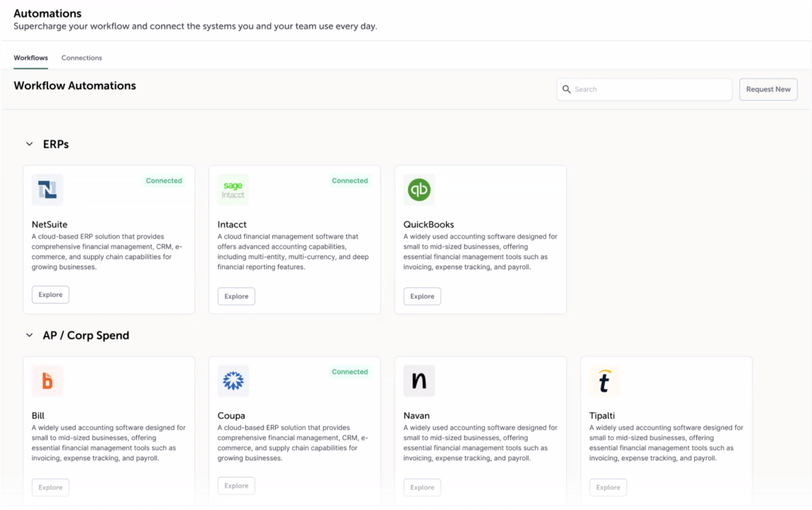Explore the Tipalti integration
This screenshot has height=510, width=812.
click(x=608, y=487)
